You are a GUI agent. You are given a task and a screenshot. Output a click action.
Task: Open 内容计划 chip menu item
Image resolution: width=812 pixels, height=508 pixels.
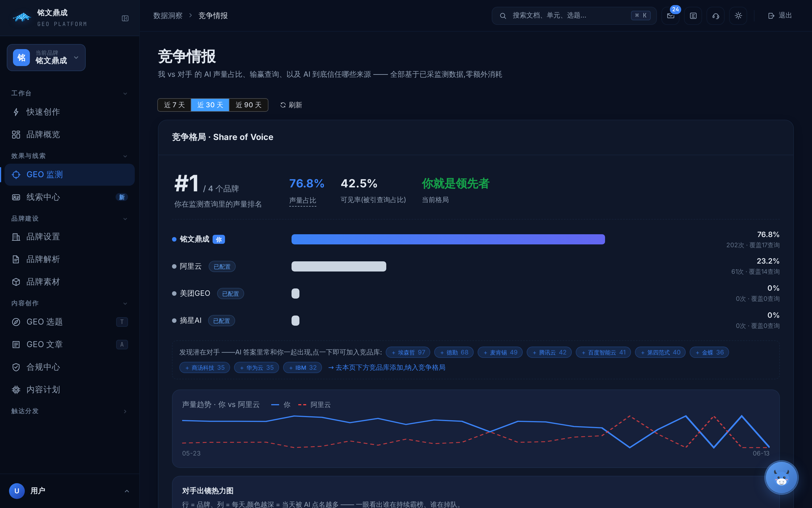(69, 389)
